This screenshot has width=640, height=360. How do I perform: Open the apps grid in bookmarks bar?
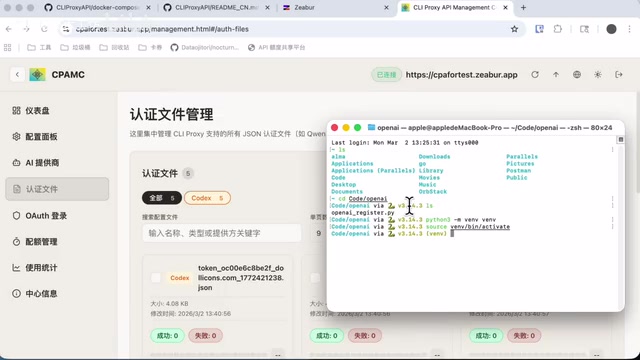pyautogui.click(x=7, y=47)
